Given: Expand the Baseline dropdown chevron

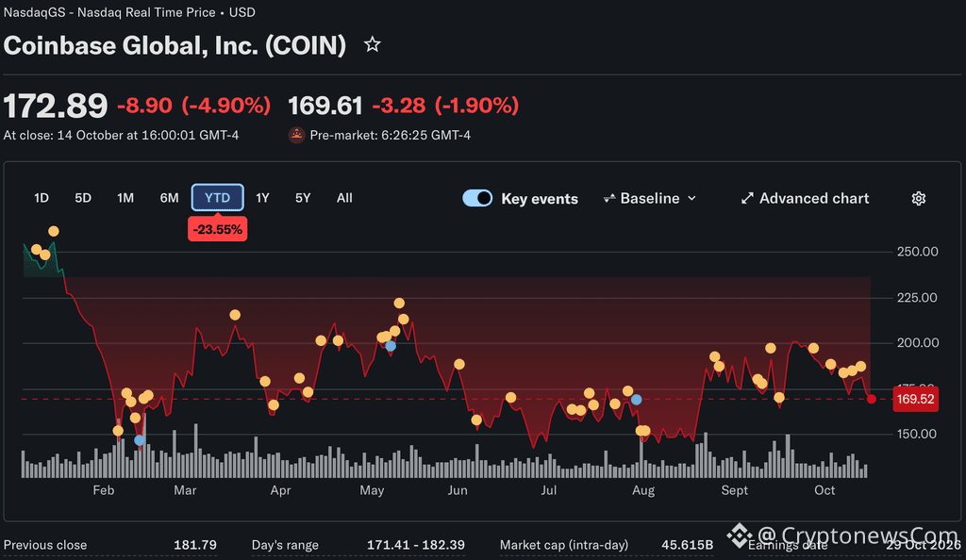Looking at the screenshot, I should (x=691, y=198).
